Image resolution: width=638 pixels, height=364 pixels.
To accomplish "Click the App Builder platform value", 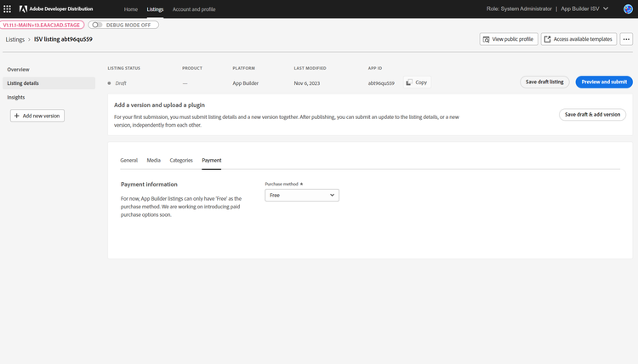I will point(245,83).
